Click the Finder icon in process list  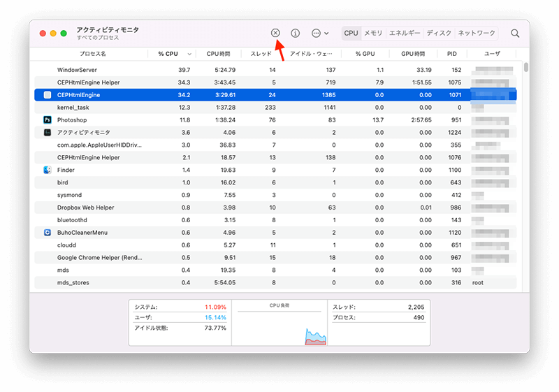tap(48, 170)
